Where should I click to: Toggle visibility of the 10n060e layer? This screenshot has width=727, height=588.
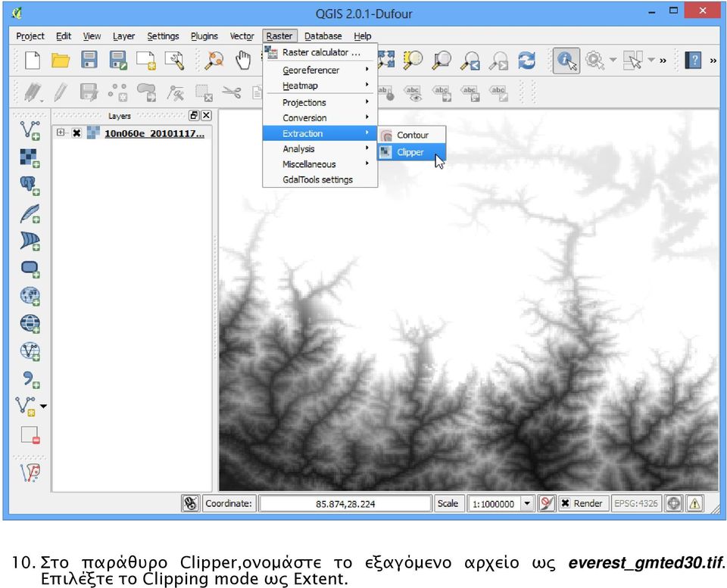pyautogui.click(x=76, y=133)
